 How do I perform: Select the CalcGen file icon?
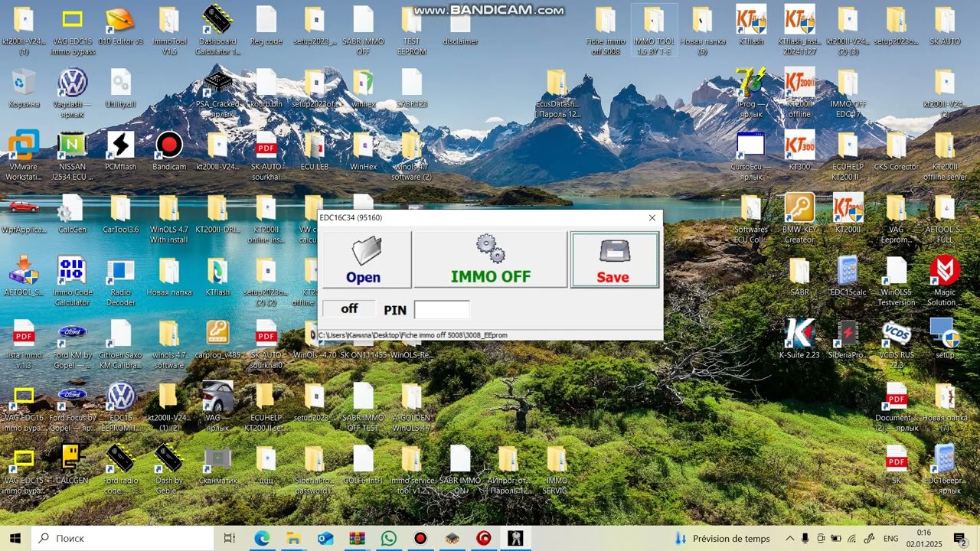[x=72, y=214]
